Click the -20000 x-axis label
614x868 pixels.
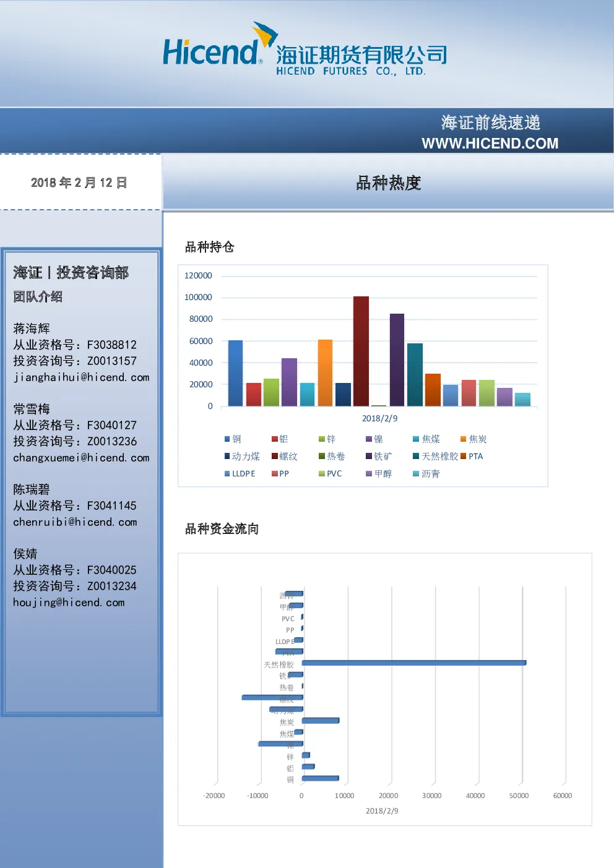coord(214,796)
